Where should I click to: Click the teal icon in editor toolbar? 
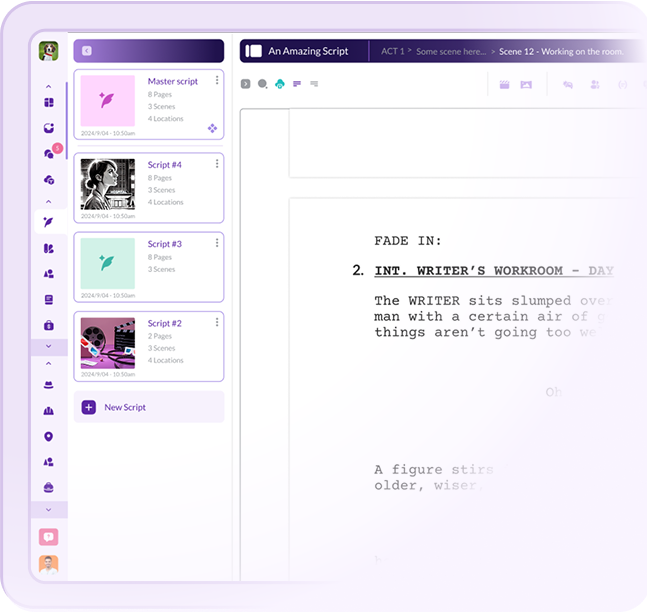point(280,84)
